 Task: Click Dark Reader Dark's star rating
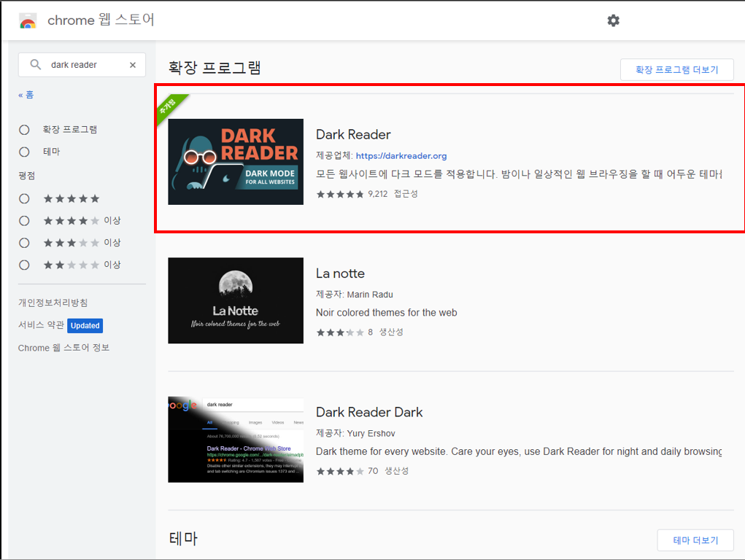340,471
